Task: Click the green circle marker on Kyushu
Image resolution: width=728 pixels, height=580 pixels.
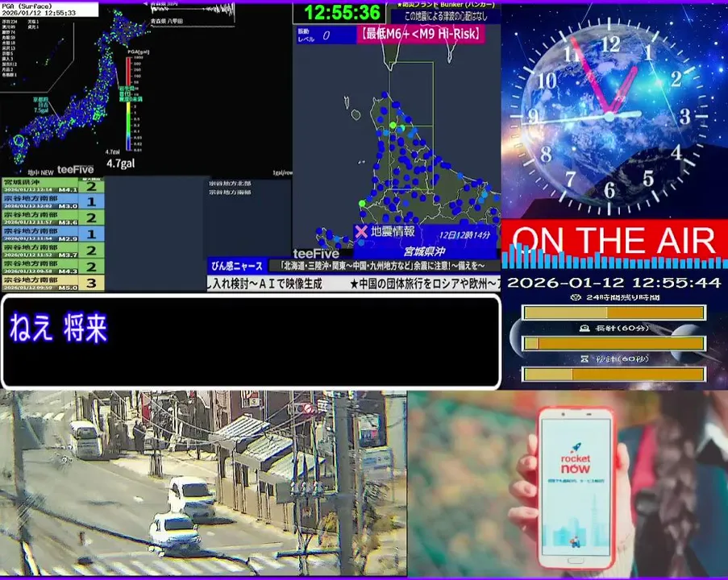Action: [19, 141]
